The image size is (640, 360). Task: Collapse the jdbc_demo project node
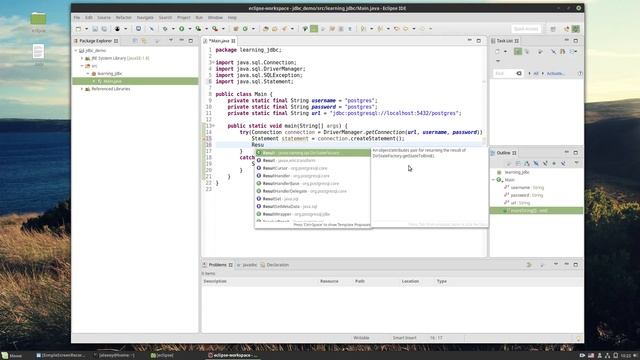tap(76, 51)
